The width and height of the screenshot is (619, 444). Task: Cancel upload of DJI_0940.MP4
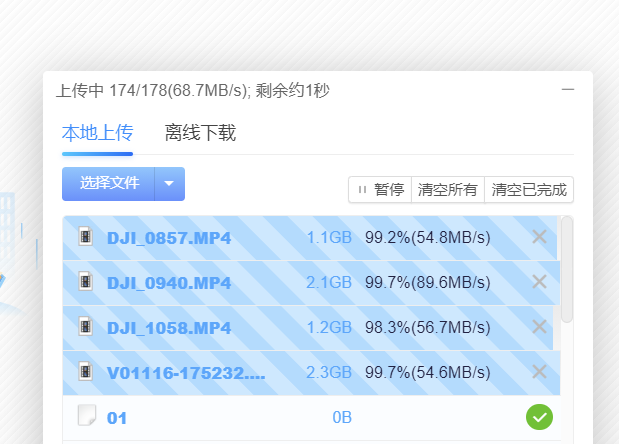coord(539,282)
